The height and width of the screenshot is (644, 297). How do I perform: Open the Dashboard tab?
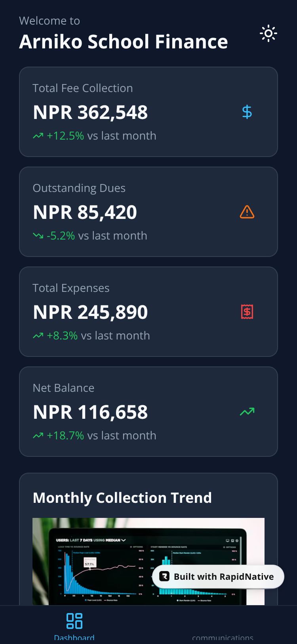tap(74, 626)
